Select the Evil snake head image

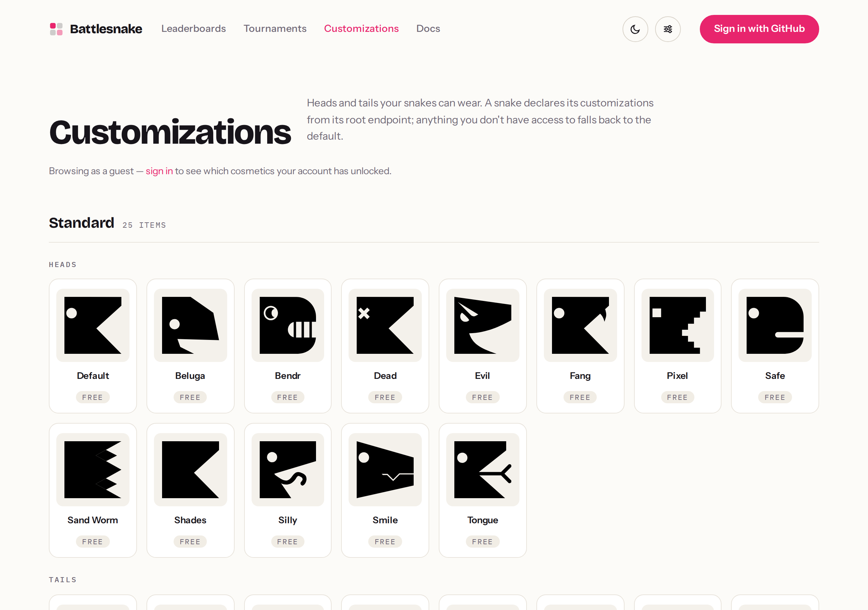(482, 325)
